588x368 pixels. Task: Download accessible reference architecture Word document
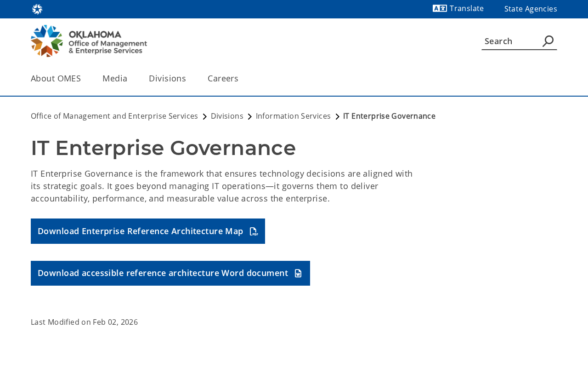[x=163, y=273]
